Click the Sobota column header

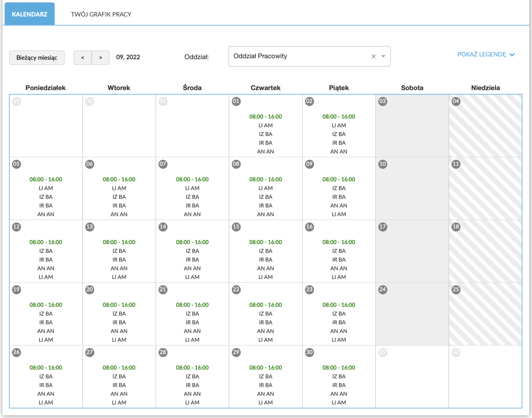pyautogui.click(x=412, y=88)
